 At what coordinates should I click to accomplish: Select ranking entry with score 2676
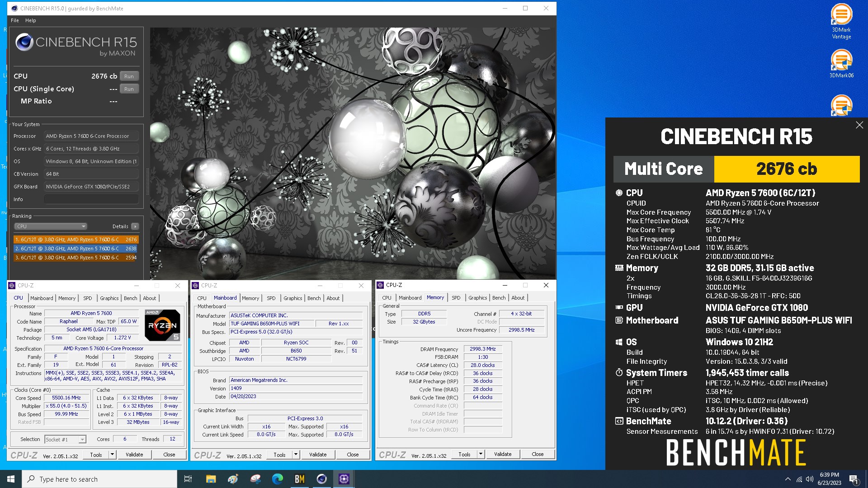pos(76,239)
